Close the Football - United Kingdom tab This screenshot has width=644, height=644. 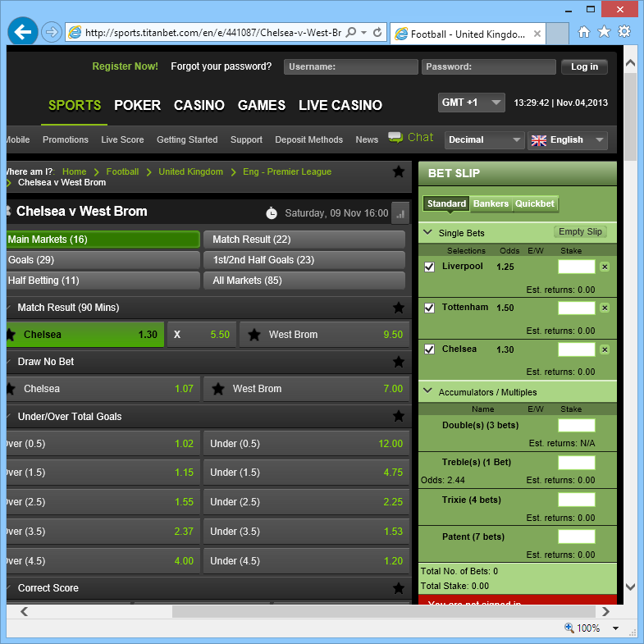click(x=537, y=34)
